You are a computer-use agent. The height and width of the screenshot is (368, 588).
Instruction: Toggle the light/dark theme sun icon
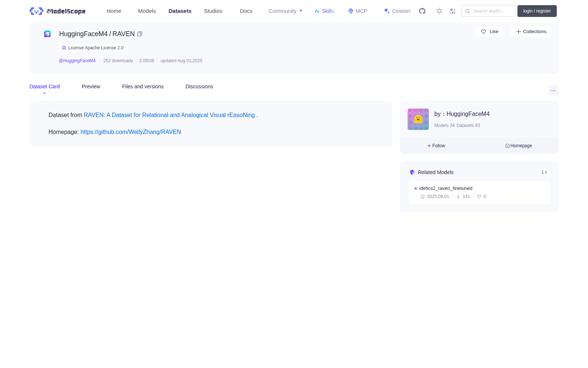439,11
